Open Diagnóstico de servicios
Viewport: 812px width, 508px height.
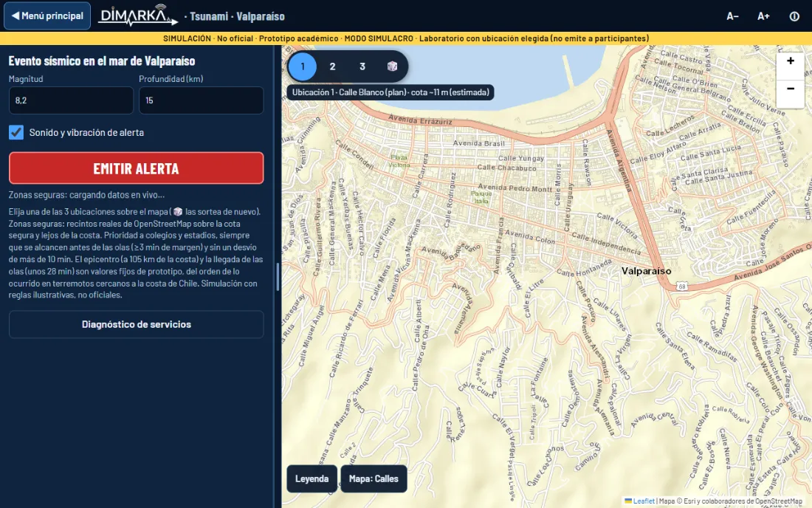click(x=137, y=325)
